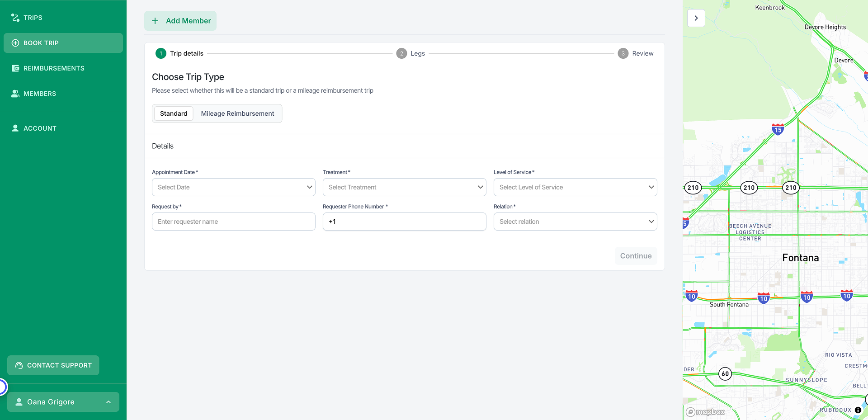Click the Route 60 shield on map

(725, 374)
